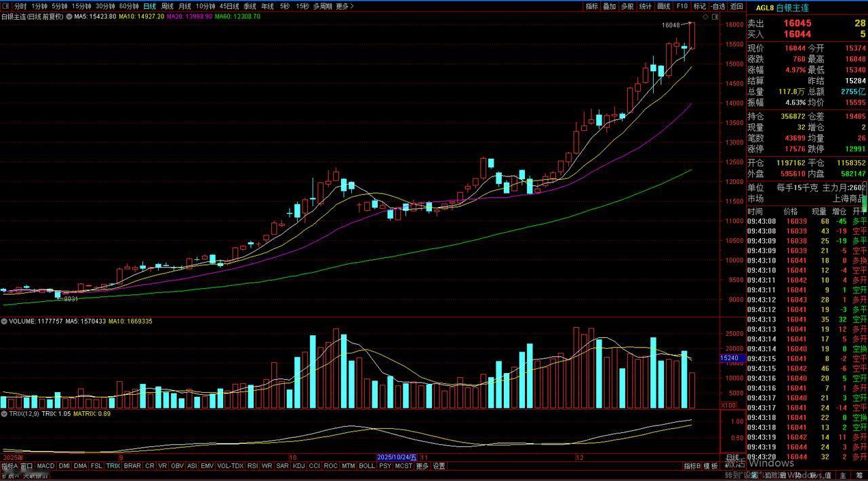Viewport: 868px width, 481px height.
Task: Click the 日线 label at bottom right
Action: click(733, 458)
